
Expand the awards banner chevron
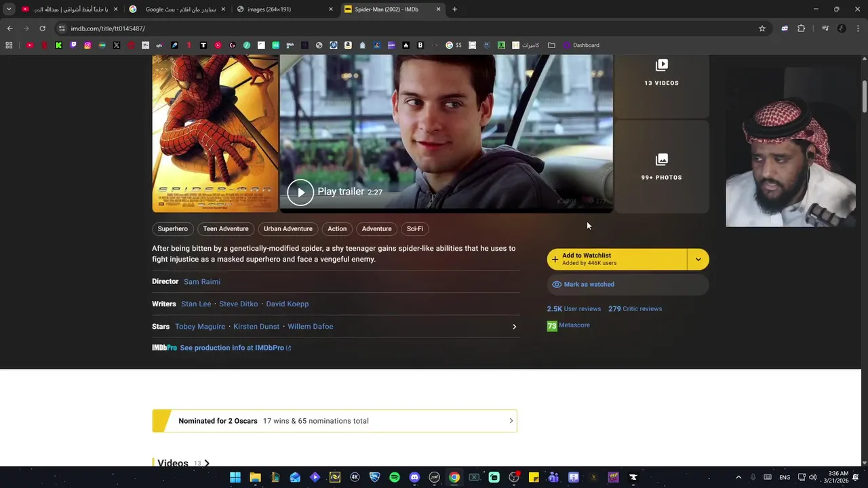click(x=511, y=421)
